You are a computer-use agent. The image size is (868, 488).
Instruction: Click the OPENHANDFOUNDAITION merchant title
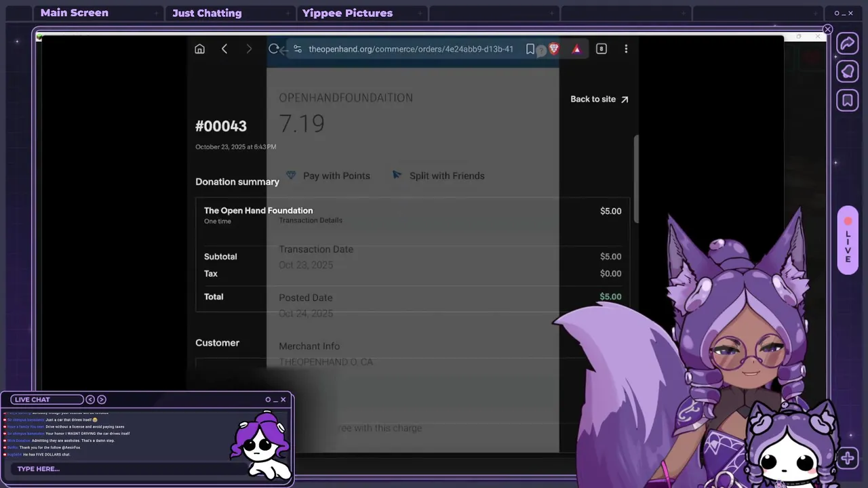[346, 98]
